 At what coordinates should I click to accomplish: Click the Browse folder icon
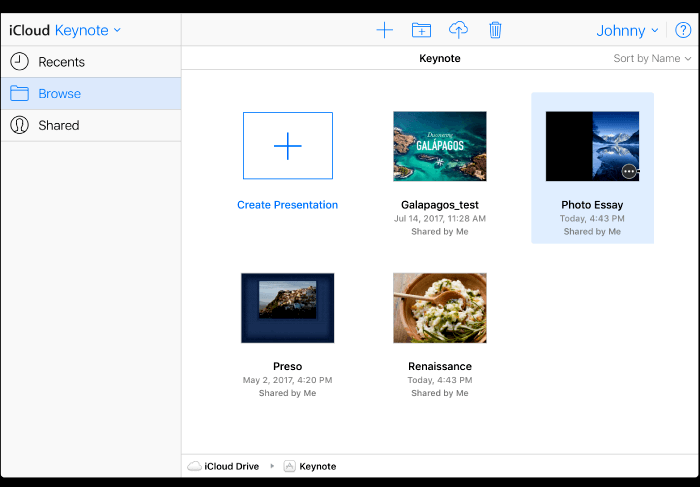(19, 93)
